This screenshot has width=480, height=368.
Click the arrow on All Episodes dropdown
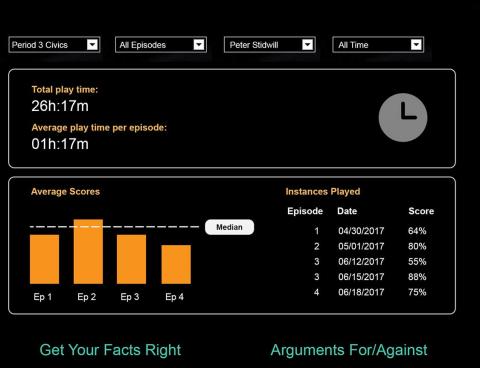coord(199,45)
